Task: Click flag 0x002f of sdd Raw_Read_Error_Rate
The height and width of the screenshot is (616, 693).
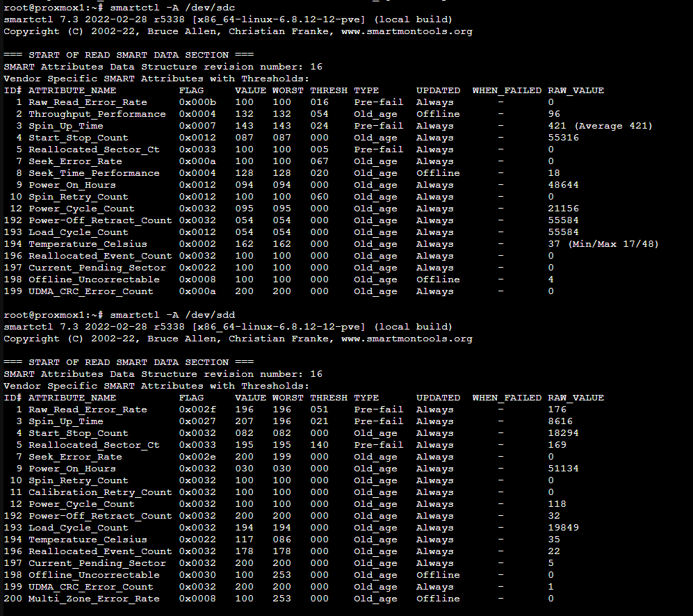Action: pyautogui.click(x=197, y=410)
